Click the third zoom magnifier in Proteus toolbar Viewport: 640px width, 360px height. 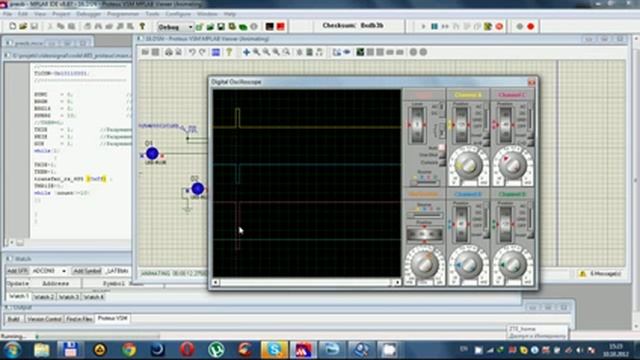click(x=276, y=52)
